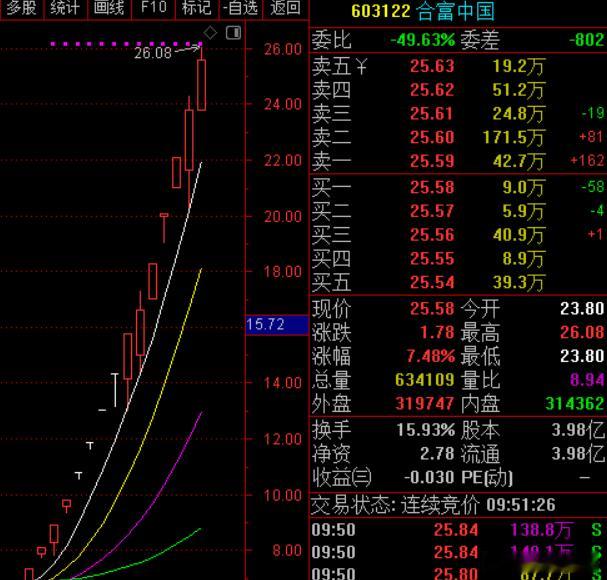Image resolution: width=607 pixels, height=580 pixels.
Task: Select the 卖五 price 25.63
Action: point(432,66)
